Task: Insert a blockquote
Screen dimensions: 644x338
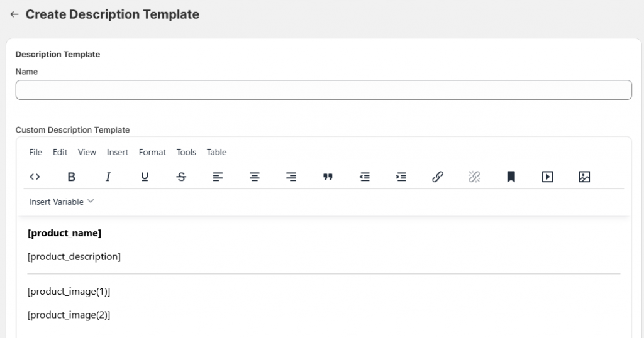Action: [x=328, y=177]
